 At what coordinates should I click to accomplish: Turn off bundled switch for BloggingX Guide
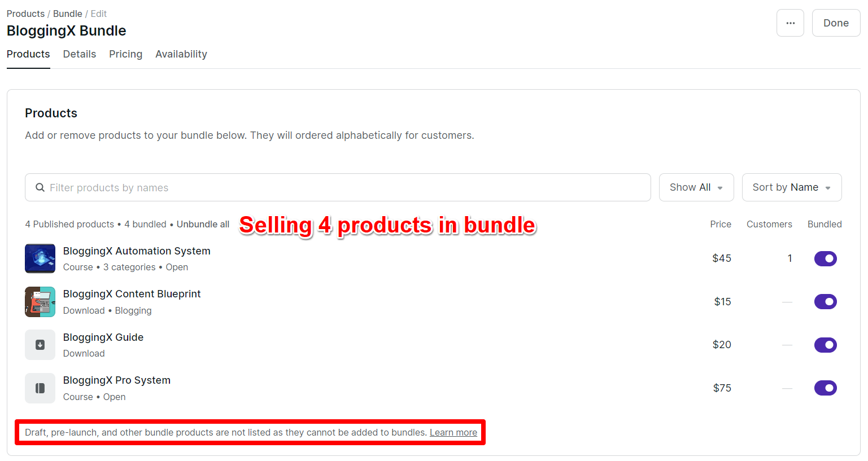click(x=826, y=345)
